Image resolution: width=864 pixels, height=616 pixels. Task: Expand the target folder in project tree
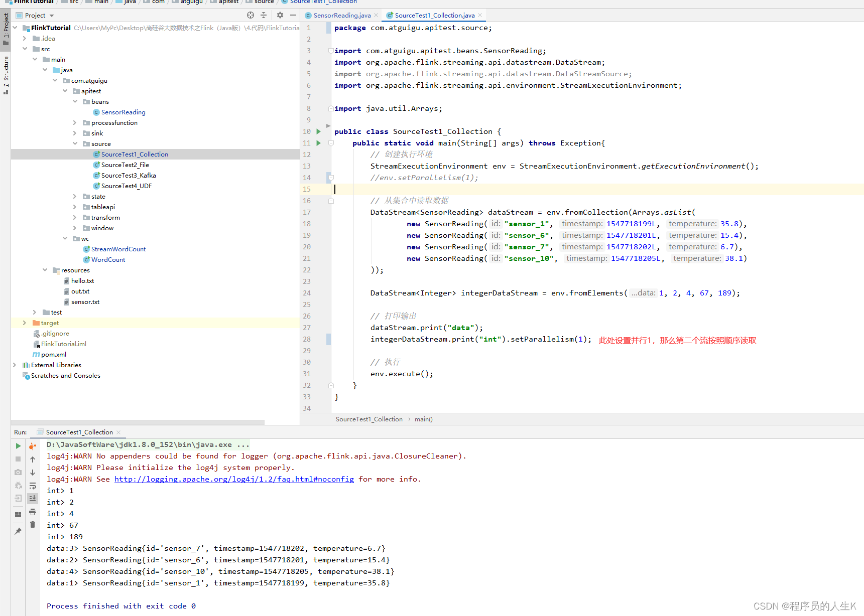click(x=25, y=323)
